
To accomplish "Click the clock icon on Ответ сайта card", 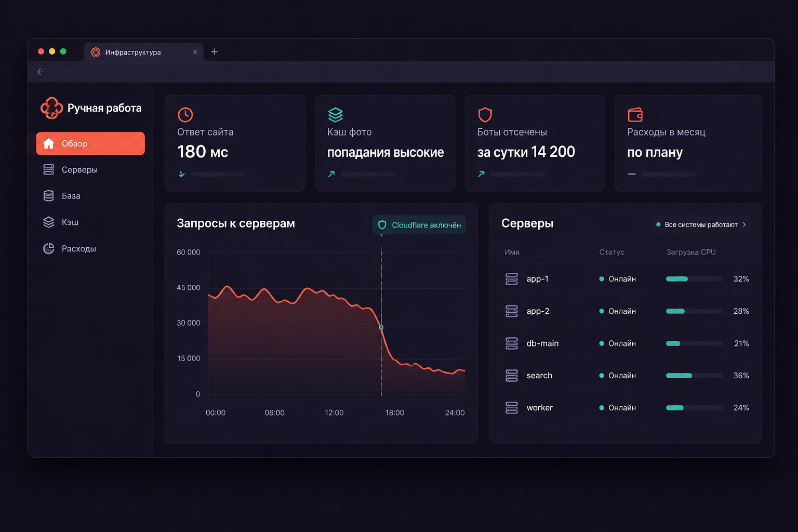I will (x=185, y=114).
